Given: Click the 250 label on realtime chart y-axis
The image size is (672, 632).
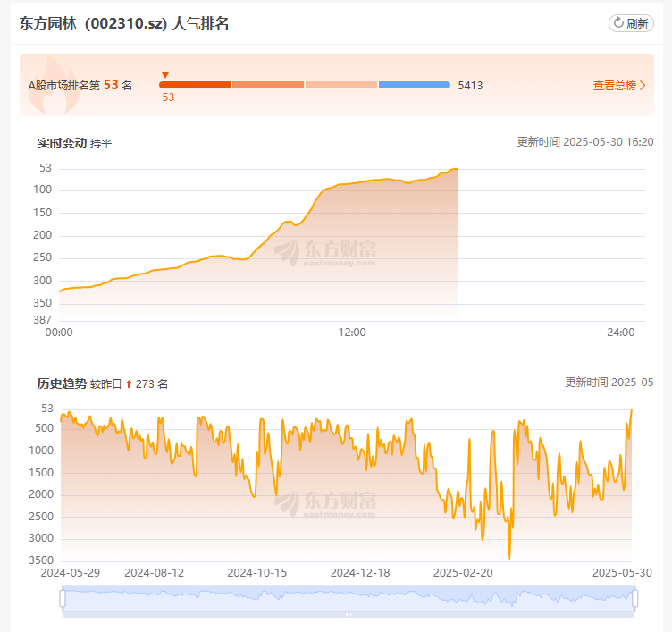Looking at the screenshot, I should tap(42, 257).
